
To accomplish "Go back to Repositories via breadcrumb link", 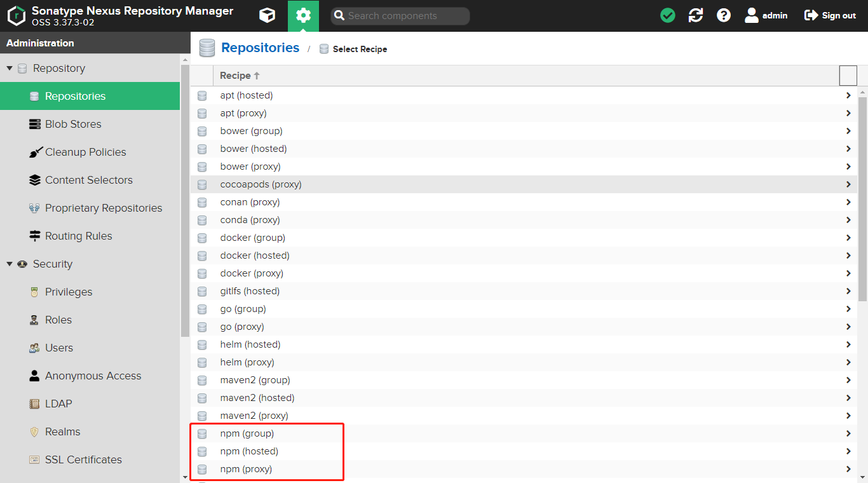I will (x=261, y=48).
